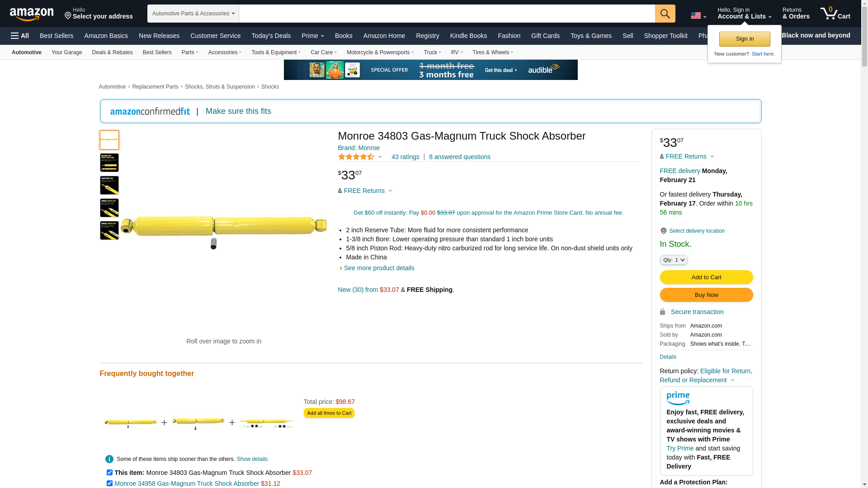
Task: Open the Tires & Wheels menu
Action: [493, 52]
